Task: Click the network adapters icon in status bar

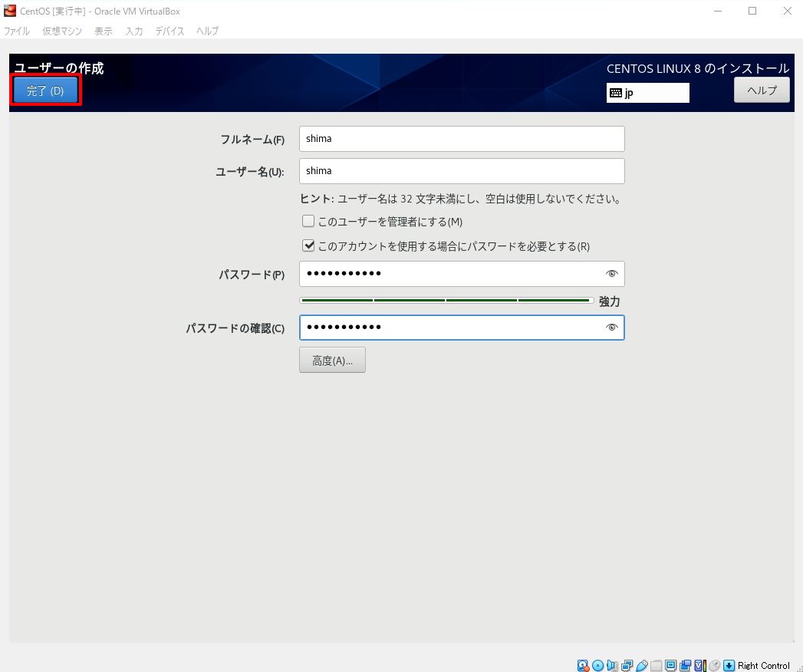Action: click(x=627, y=665)
